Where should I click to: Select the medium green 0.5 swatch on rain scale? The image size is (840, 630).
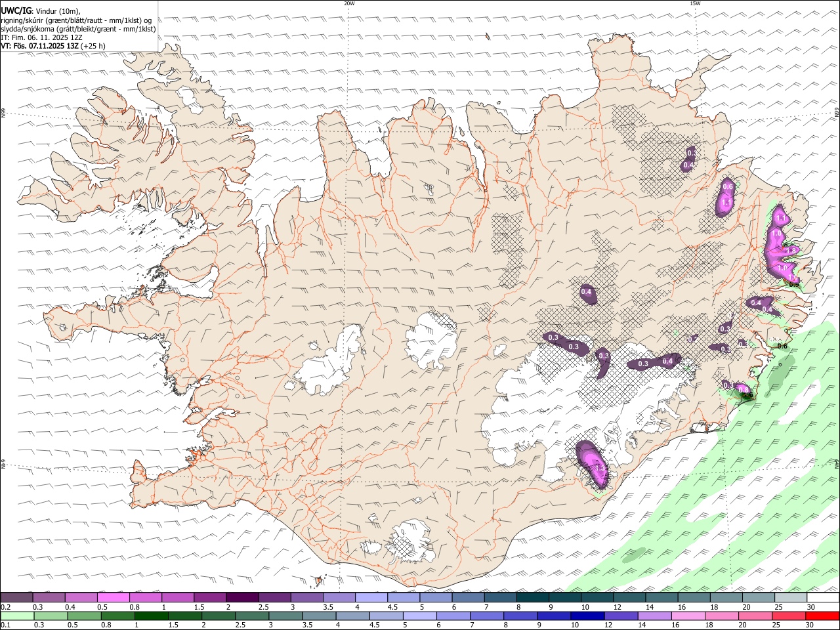pos(84,616)
